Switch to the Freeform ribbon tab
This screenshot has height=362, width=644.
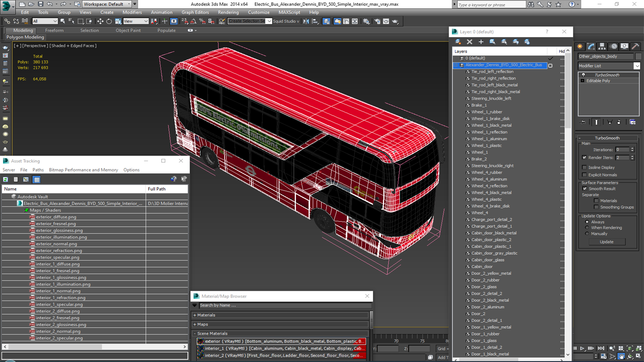(54, 30)
